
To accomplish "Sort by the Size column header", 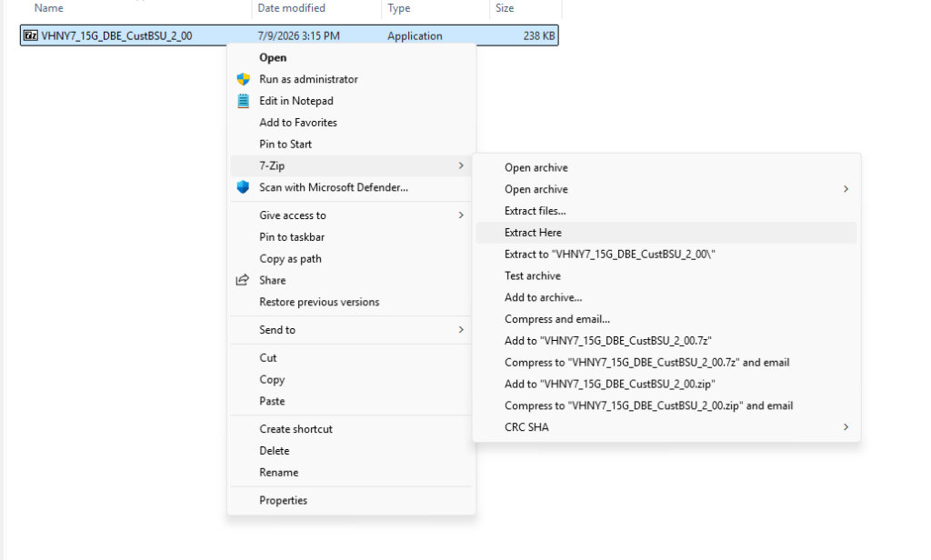I will coord(505,8).
